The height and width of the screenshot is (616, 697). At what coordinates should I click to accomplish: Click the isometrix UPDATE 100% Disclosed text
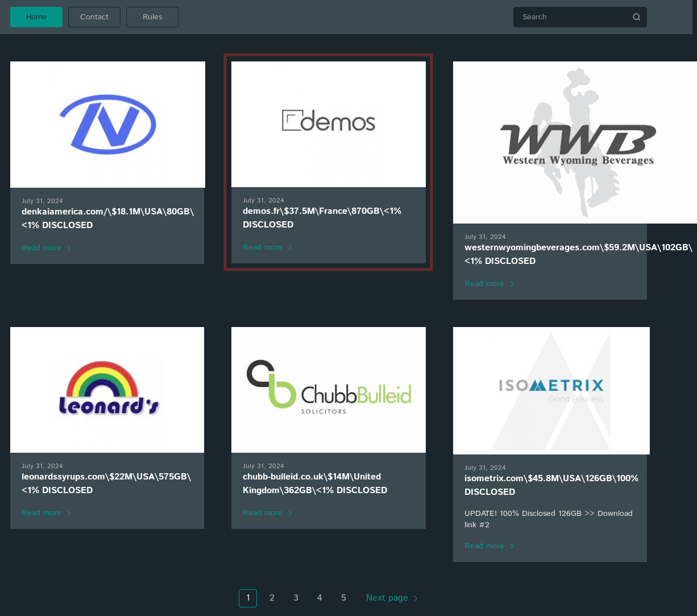(548, 519)
